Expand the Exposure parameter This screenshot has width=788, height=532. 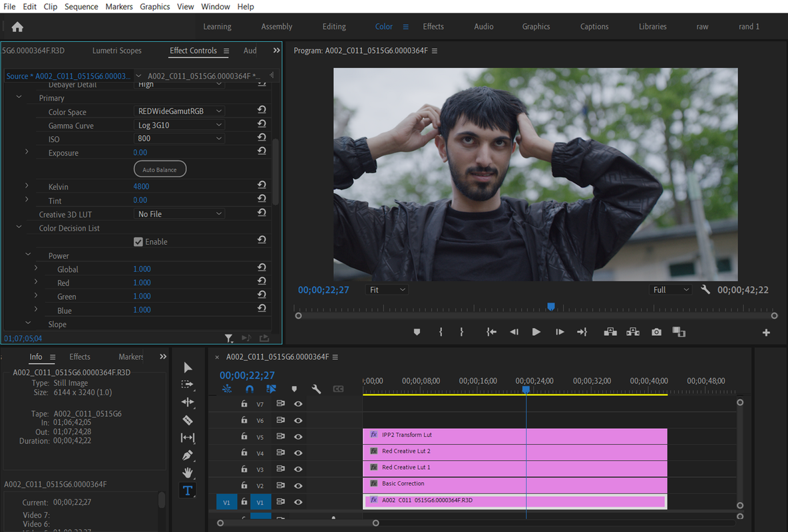pyautogui.click(x=27, y=152)
